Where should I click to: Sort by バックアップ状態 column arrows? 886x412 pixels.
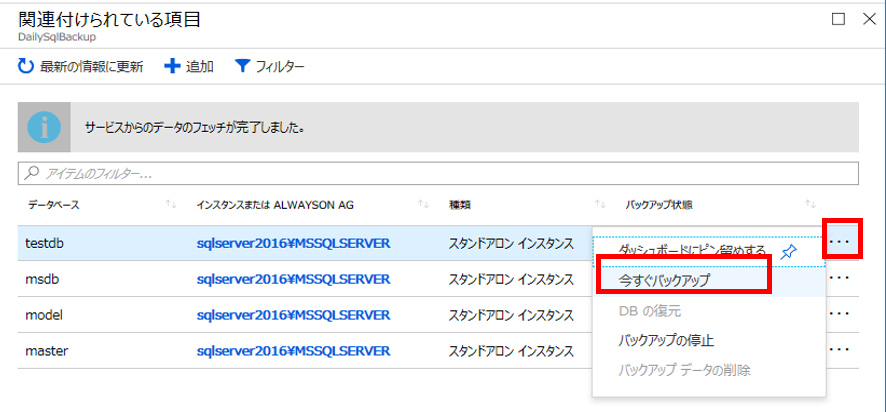pyautogui.click(x=811, y=204)
